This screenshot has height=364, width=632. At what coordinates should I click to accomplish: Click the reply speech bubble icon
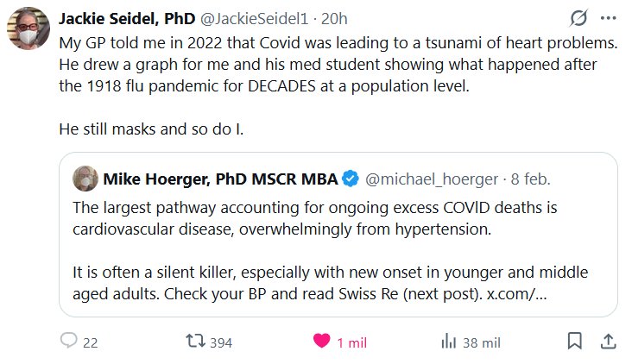click(x=70, y=342)
